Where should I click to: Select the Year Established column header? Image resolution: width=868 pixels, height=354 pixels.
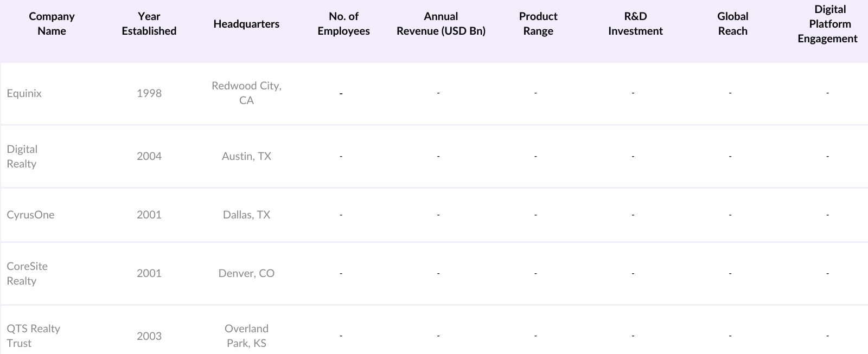(x=149, y=24)
